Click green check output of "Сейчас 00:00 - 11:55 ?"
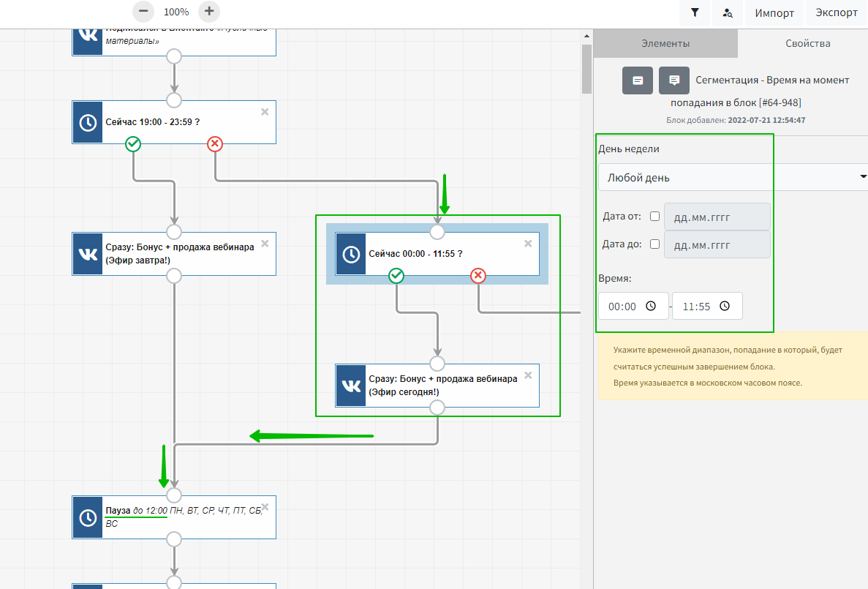This screenshot has width=868, height=589. click(396, 275)
